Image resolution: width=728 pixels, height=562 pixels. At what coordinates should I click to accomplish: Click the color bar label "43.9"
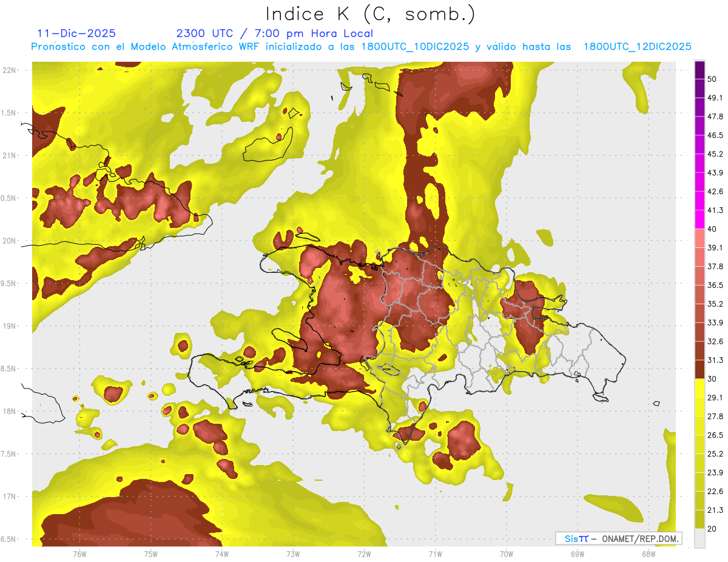[715, 173]
